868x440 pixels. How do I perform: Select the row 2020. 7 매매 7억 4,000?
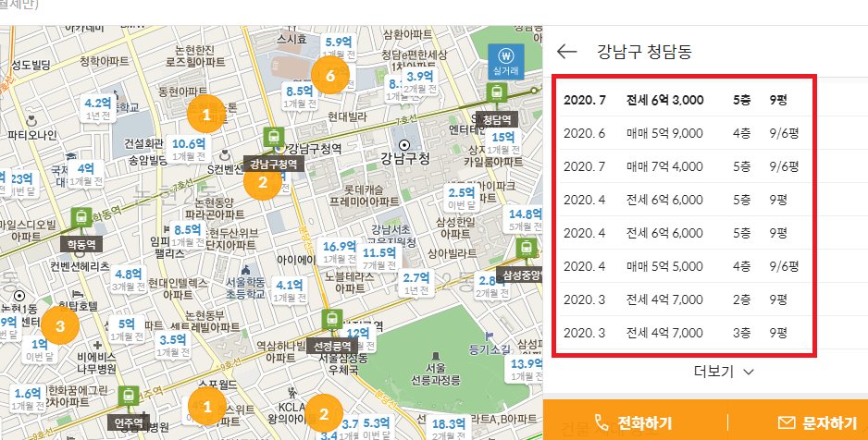[686, 166]
